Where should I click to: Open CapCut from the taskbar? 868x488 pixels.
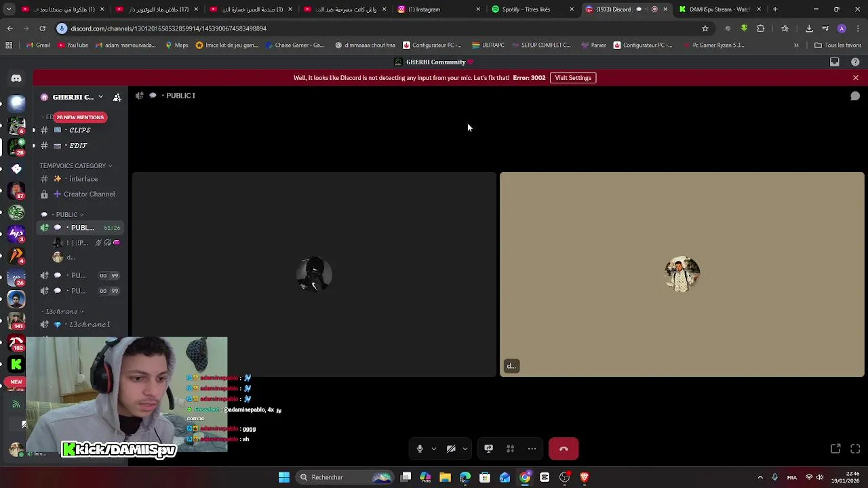(x=545, y=477)
